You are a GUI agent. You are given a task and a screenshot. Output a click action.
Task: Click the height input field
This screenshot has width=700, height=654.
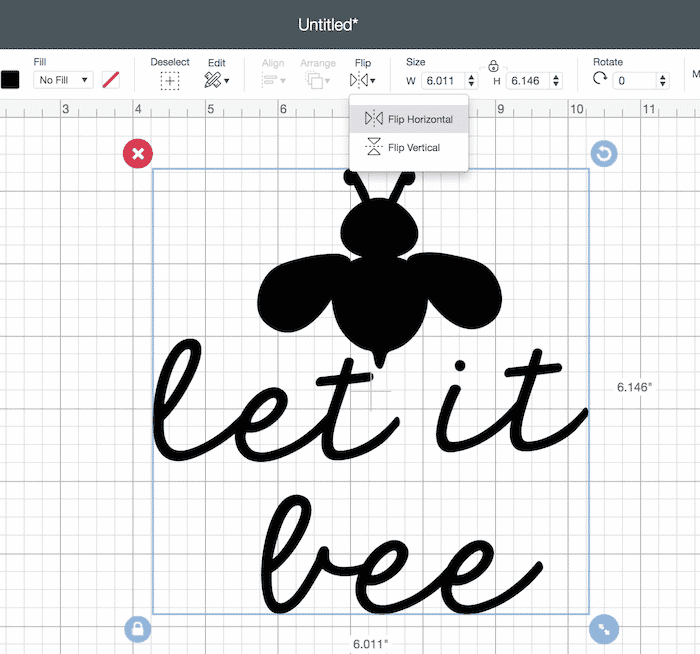point(528,81)
